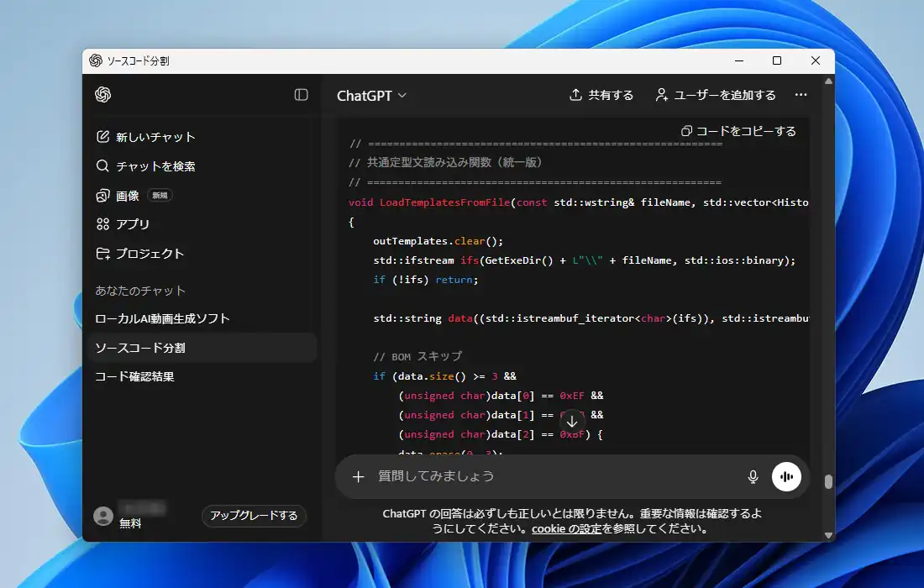924x588 pixels.
Task: Click the 共有する share button
Action: pos(601,95)
